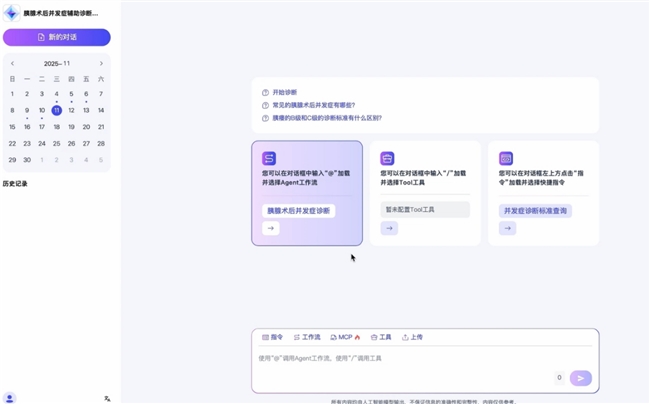Click the send message arrow button
Image resolution: width=650 pixels, height=404 pixels.
tap(580, 378)
